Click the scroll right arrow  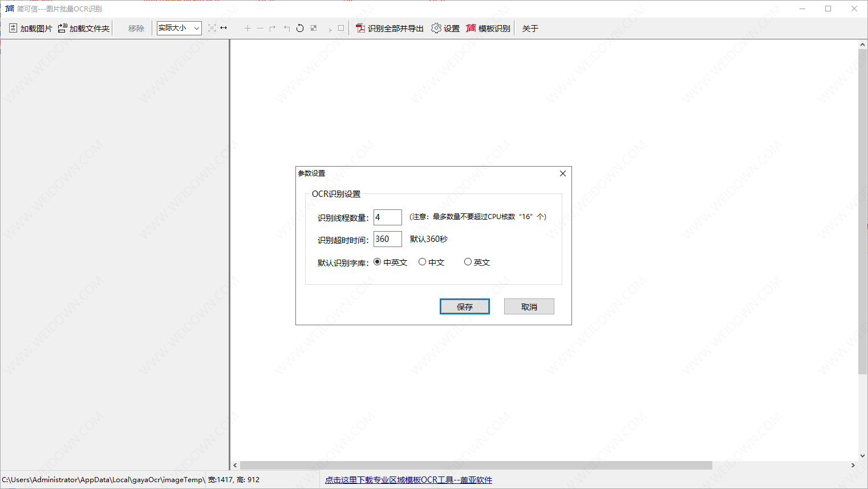853,466
